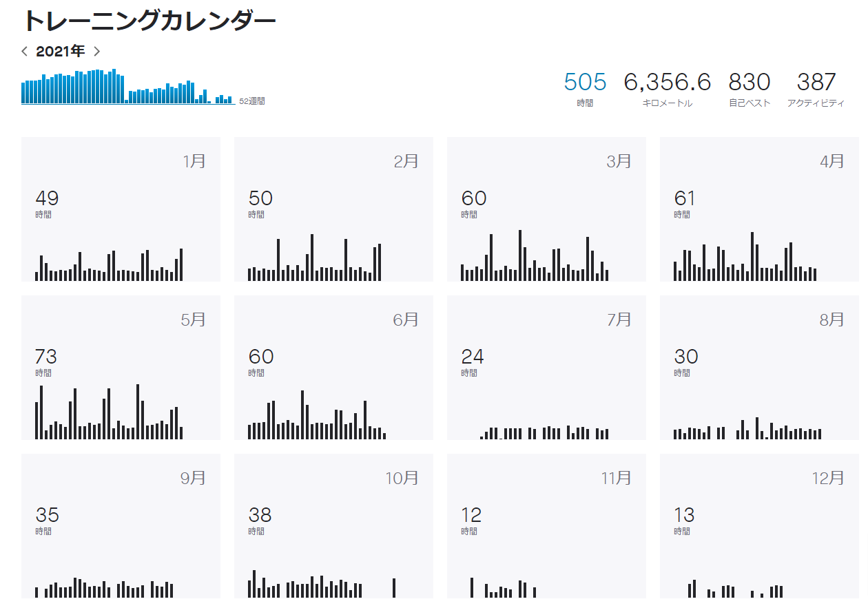
Task: View the 12月 month card
Action: click(x=759, y=526)
